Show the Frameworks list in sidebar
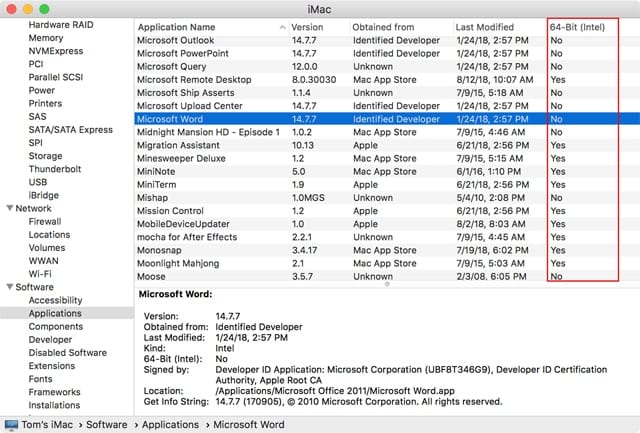The width and height of the screenshot is (640, 433). tap(55, 392)
